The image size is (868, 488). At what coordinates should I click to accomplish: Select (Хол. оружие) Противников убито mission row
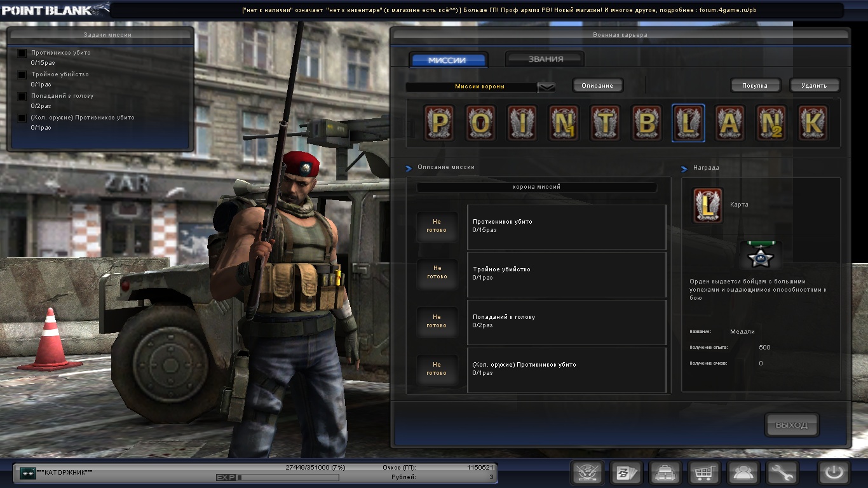(566, 370)
